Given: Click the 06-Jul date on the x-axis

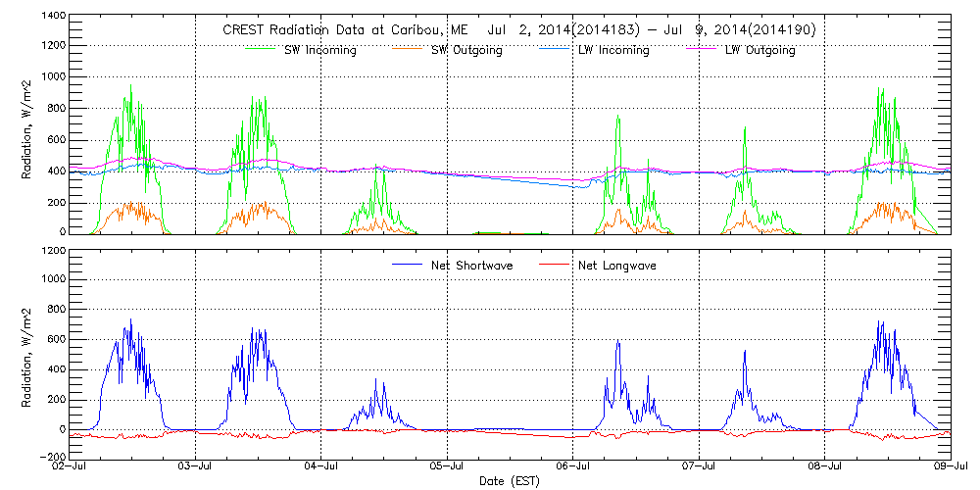Looking at the screenshot, I should pyautogui.click(x=573, y=466).
